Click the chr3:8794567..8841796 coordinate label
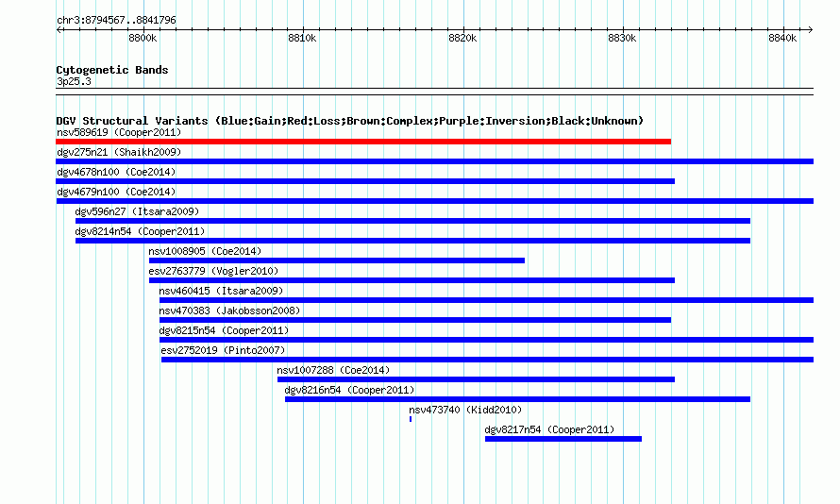Viewport: 840px width, 504px height. coord(116,20)
